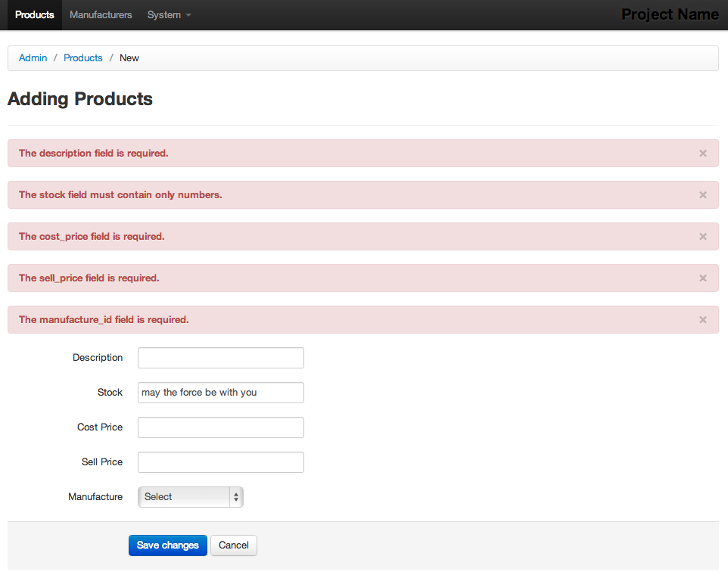Click the Cancel button
Image resolution: width=728 pixels, height=578 pixels.
(x=234, y=545)
